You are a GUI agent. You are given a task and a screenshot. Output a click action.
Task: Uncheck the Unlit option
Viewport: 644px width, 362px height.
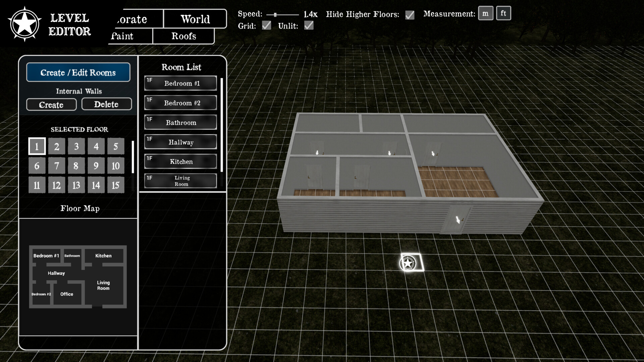click(309, 25)
